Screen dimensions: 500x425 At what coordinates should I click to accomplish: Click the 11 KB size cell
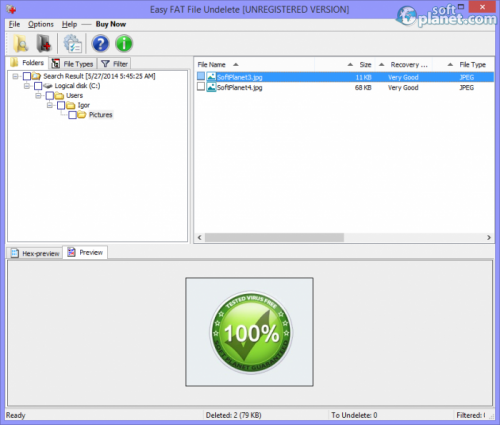tap(363, 77)
